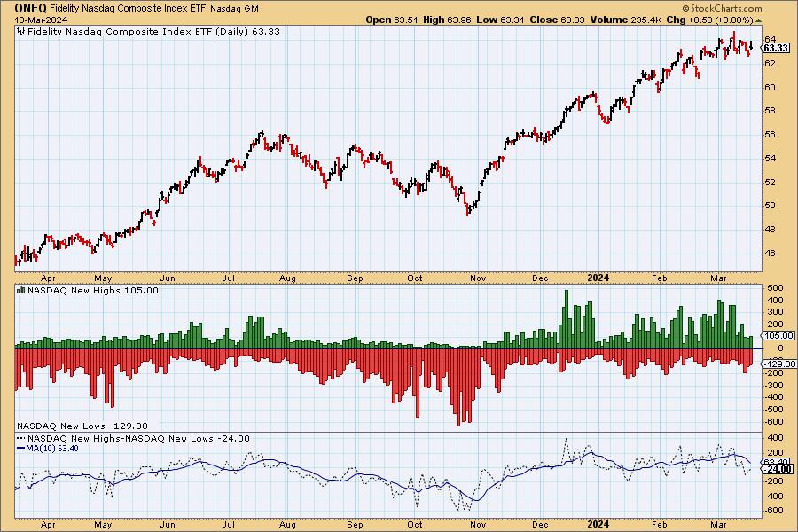Click the "Chg +0.50 (+0.80%)" value
Screen dimensions: 798x532
click(x=709, y=20)
